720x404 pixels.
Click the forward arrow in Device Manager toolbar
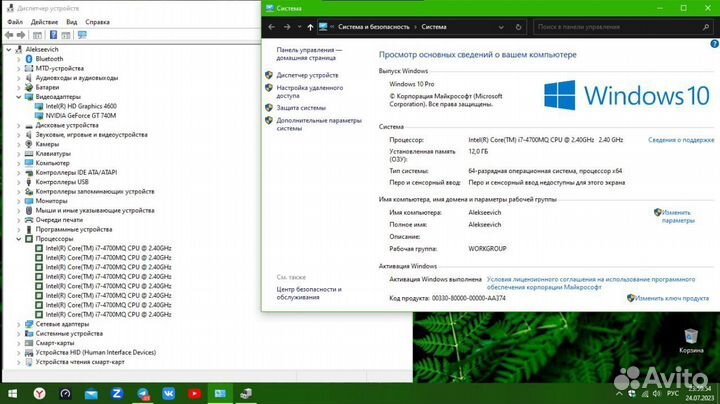click(21, 35)
